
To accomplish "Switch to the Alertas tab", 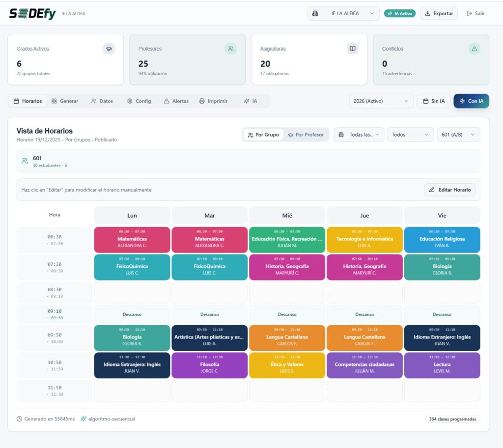I will point(176,101).
